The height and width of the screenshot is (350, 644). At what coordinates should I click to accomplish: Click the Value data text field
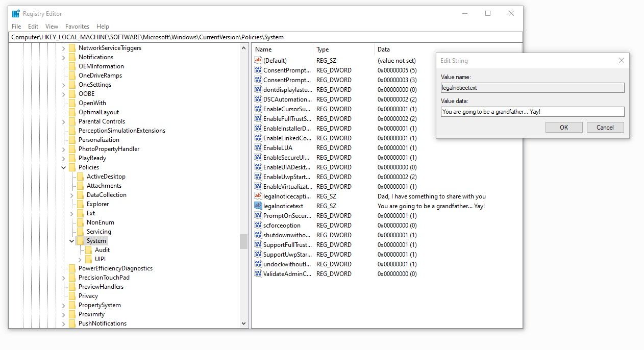532,112
